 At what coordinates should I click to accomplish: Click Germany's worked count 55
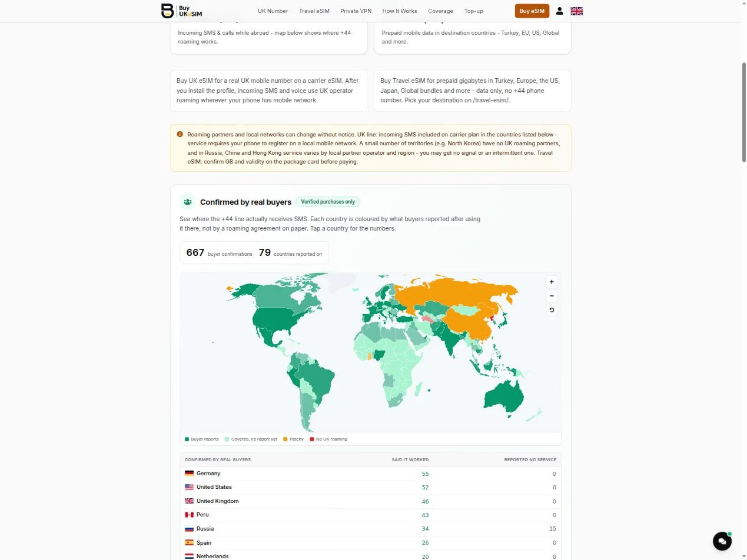(425, 474)
